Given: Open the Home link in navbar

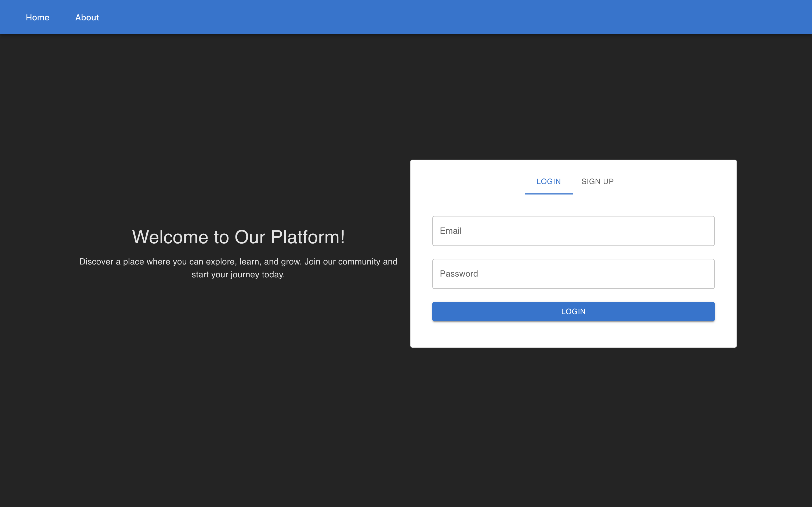Looking at the screenshot, I should coord(37,17).
